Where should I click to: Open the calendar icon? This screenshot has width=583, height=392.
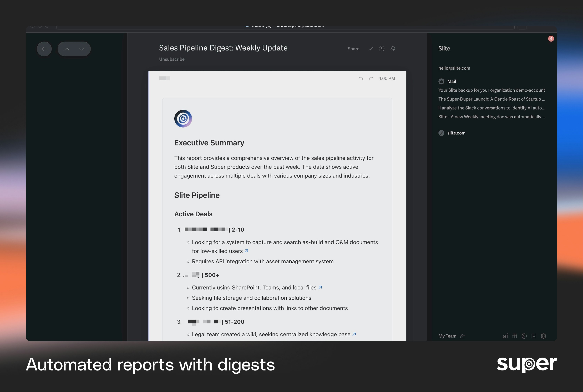[x=534, y=336]
